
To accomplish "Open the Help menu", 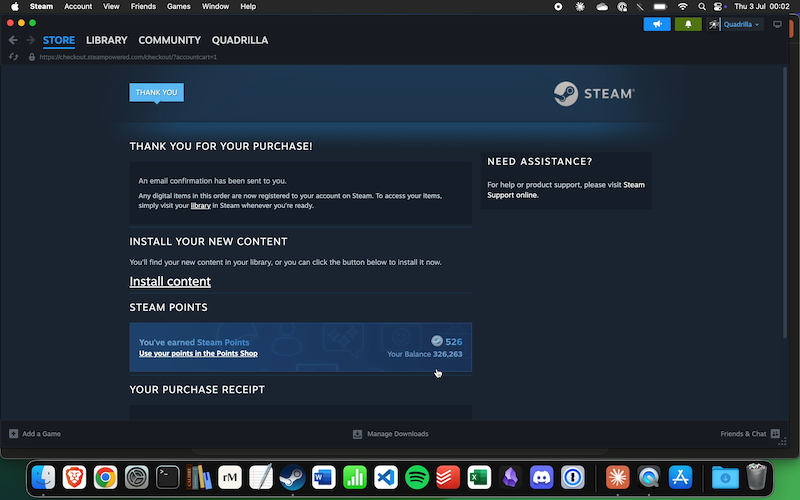I will pos(248,7).
